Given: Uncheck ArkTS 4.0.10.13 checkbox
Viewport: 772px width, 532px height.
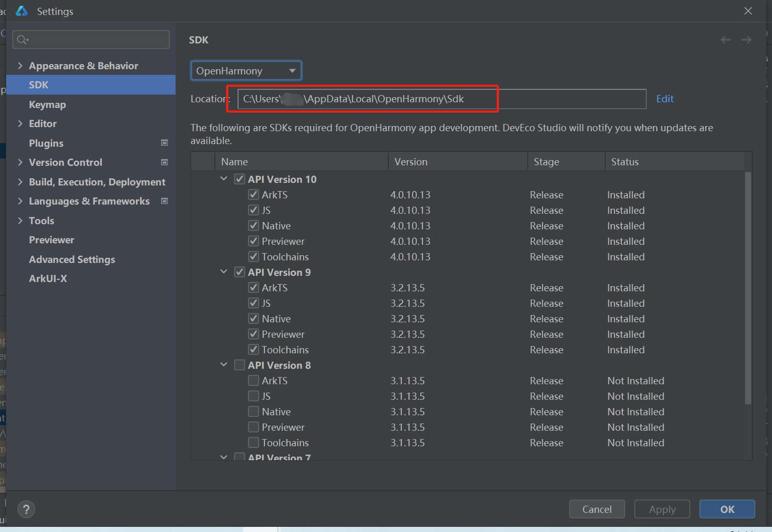Looking at the screenshot, I should (254, 195).
